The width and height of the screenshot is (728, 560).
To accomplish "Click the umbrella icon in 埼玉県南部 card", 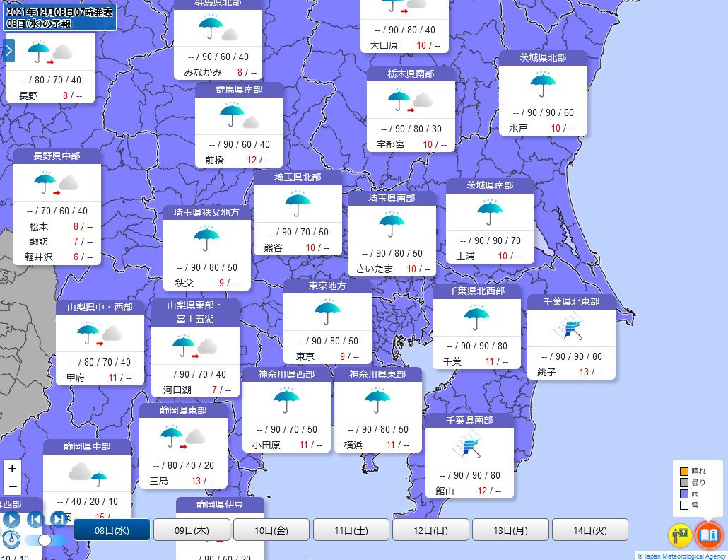I will (392, 225).
